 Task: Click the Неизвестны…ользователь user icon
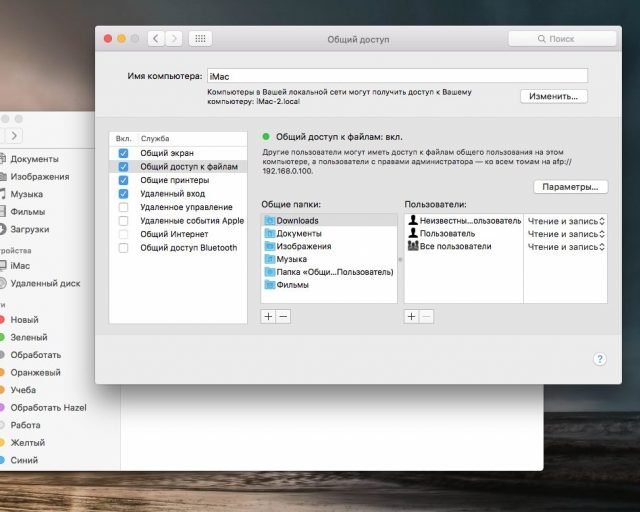[413, 220]
